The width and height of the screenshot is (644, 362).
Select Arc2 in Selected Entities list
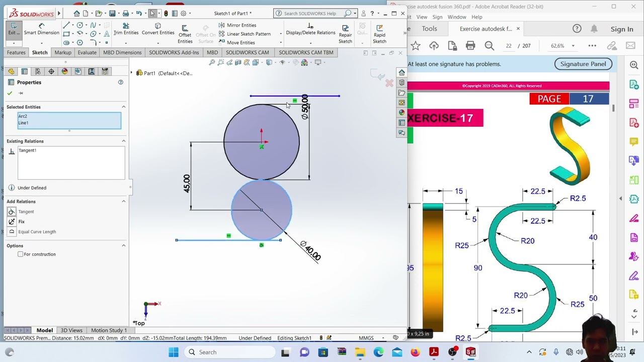(23, 116)
